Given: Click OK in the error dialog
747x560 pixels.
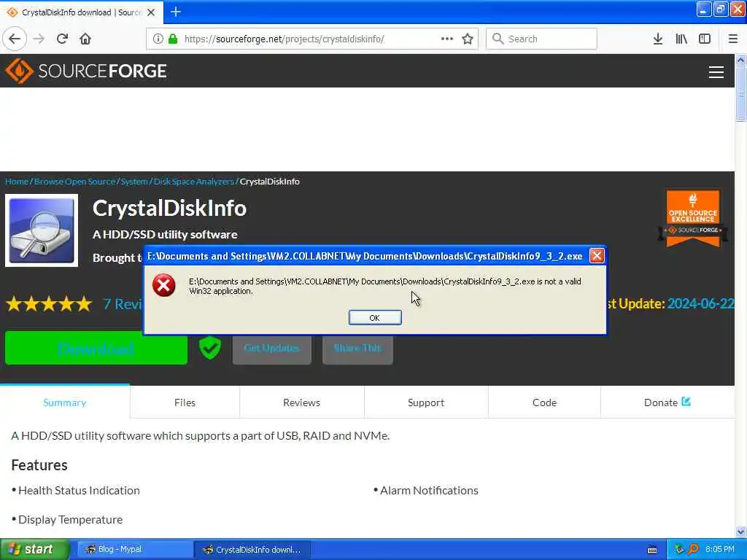Looking at the screenshot, I should coord(375,318).
